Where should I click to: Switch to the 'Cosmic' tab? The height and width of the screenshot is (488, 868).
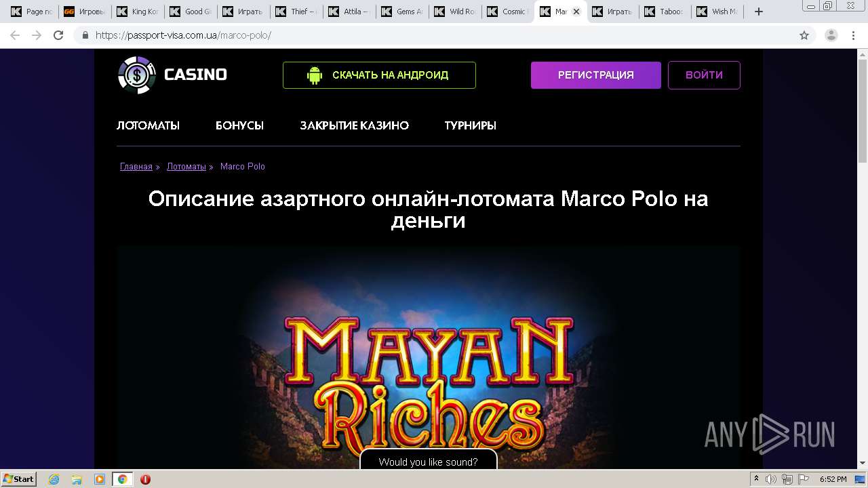click(507, 12)
